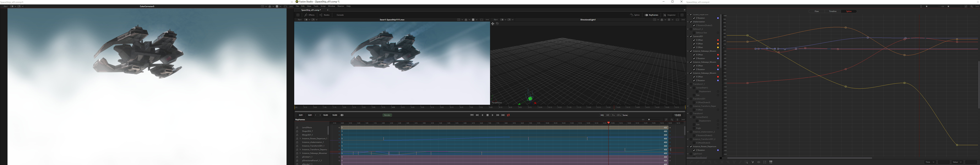
Task: Open Keyframes panel three-dot options
Action: tap(683, 120)
